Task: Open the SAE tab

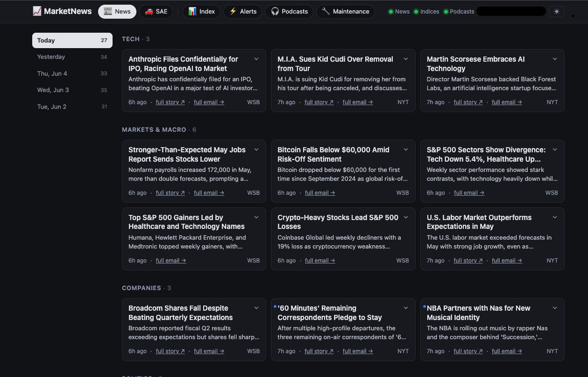Action: pyautogui.click(x=156, y=12)
